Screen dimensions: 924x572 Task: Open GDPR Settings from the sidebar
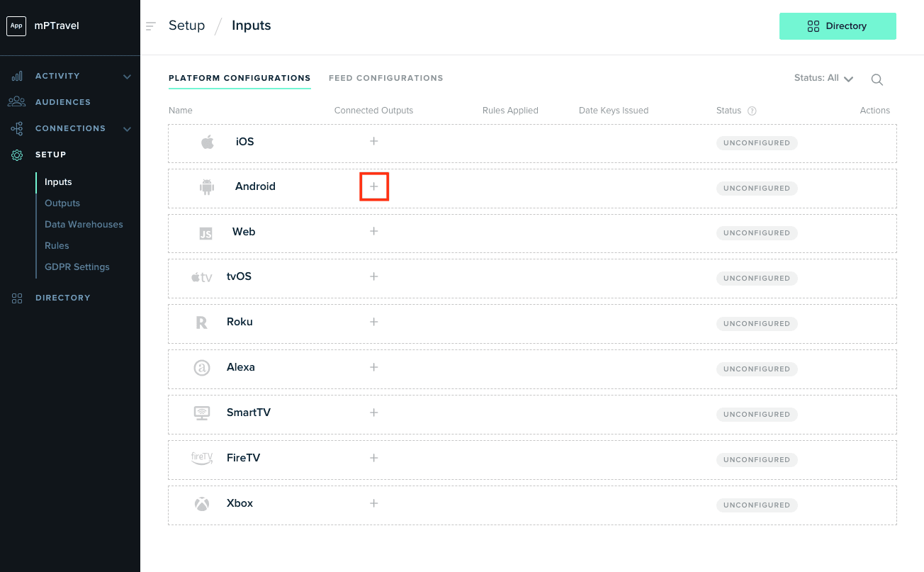[77, 267]
